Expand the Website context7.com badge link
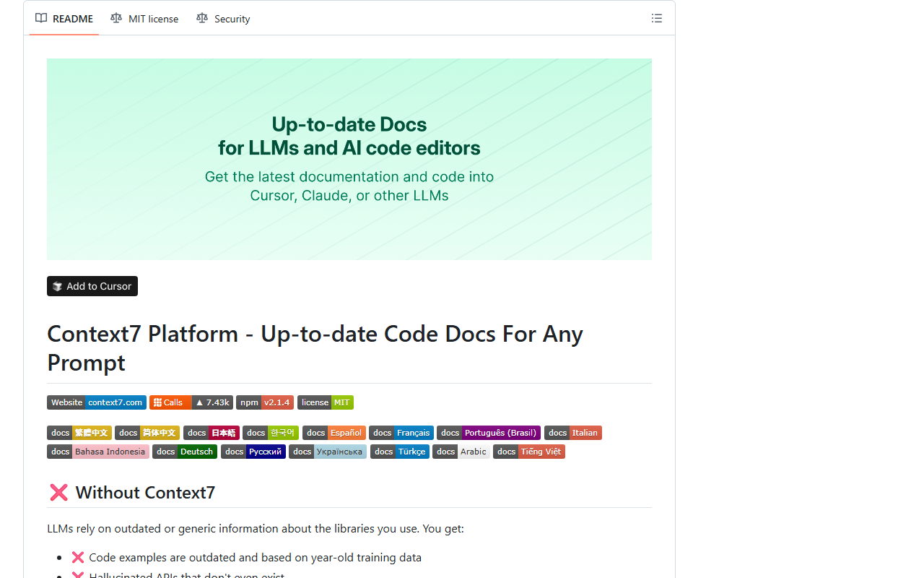This screenshot has width=924, height=578. pyautogui.click(x=96, y=402)
